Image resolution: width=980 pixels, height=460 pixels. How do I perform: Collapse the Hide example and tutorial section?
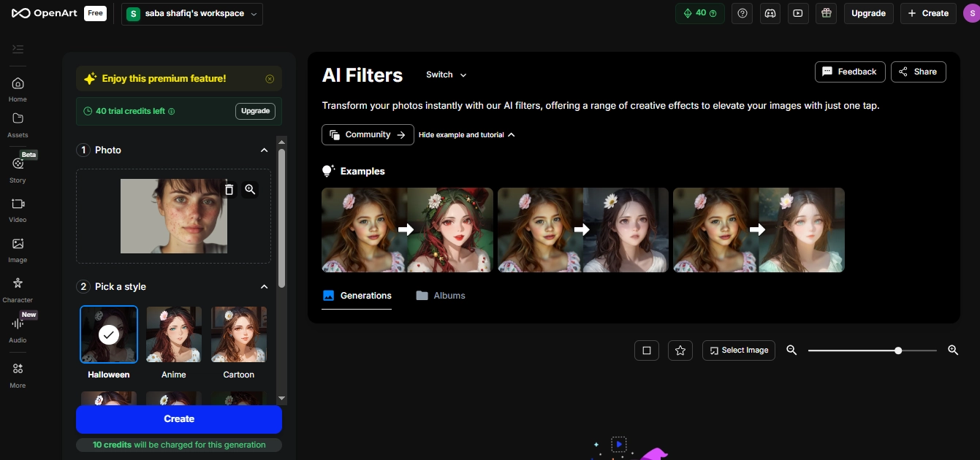(467, 134)
